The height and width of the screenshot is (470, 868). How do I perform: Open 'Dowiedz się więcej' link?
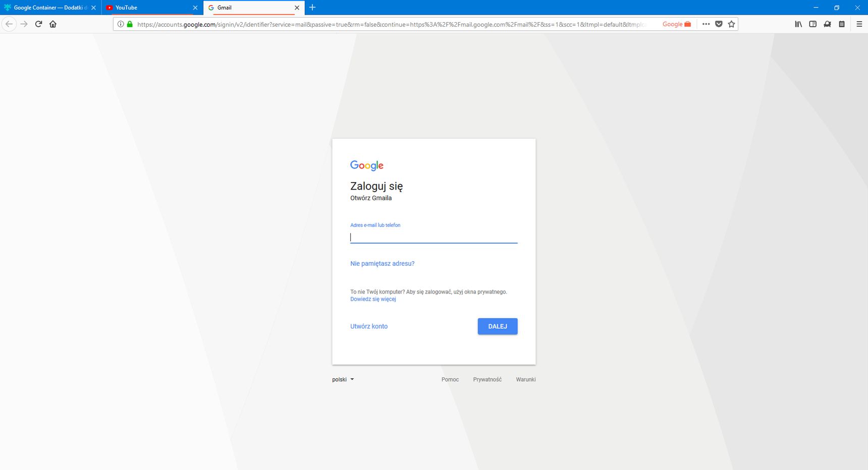[373, 299]
